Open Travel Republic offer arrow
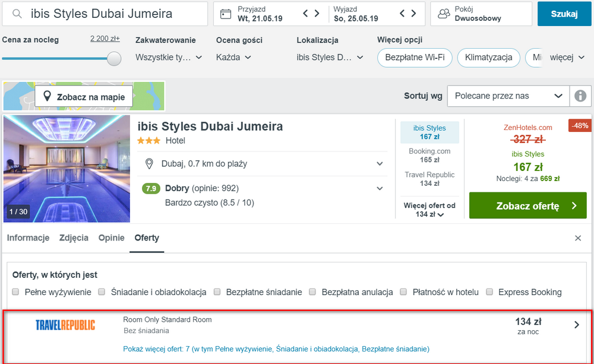The width and height of the screenshot is (594, 364). click(x=577, y=325)
